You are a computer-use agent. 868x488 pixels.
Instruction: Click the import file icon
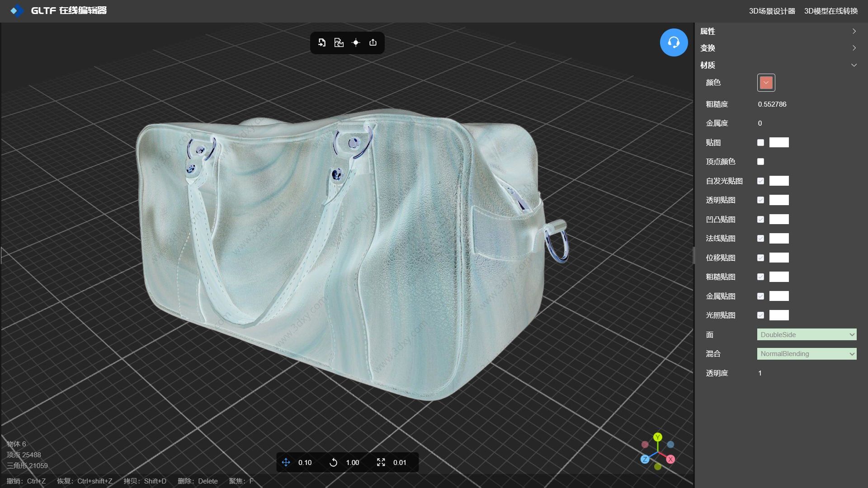tap(322, 42)
